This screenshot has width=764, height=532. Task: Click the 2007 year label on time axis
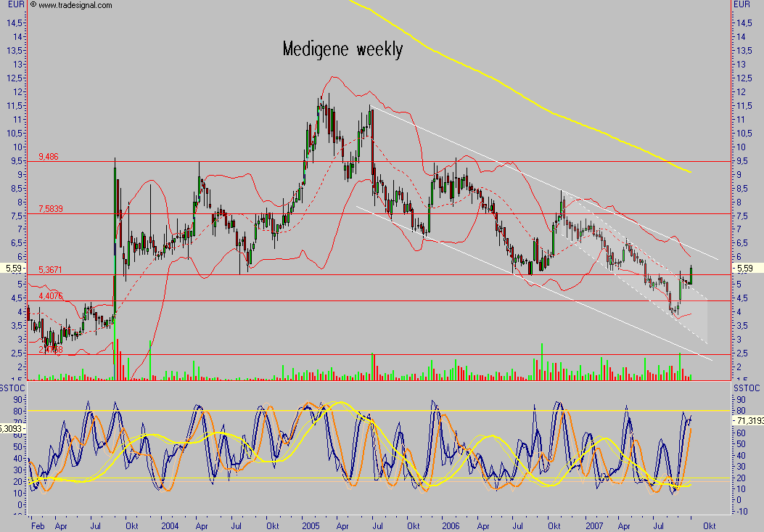(594, 525)
